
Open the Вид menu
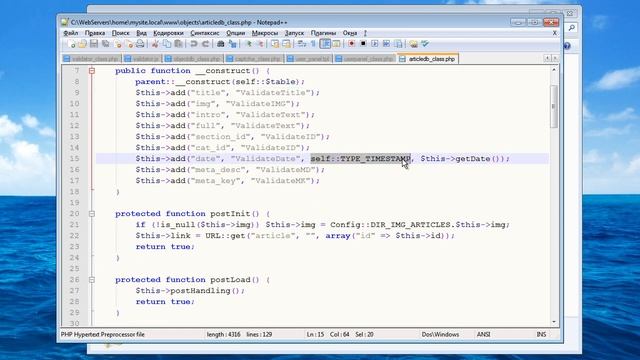(x=141, y=33)
